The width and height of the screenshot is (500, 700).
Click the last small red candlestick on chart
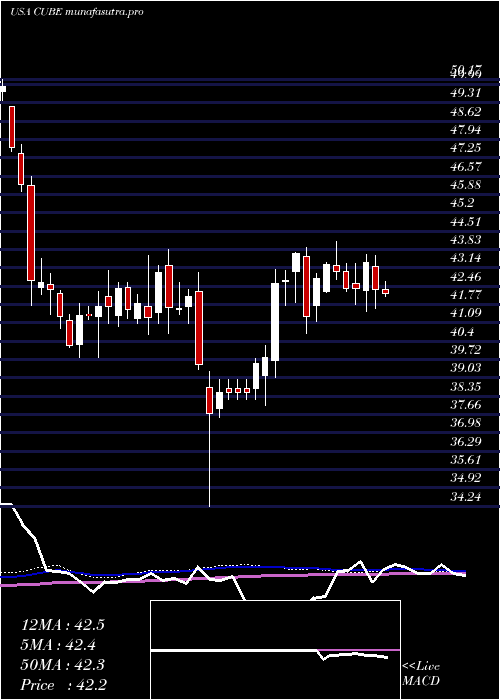pyautogui.click(x=385, y=291)
